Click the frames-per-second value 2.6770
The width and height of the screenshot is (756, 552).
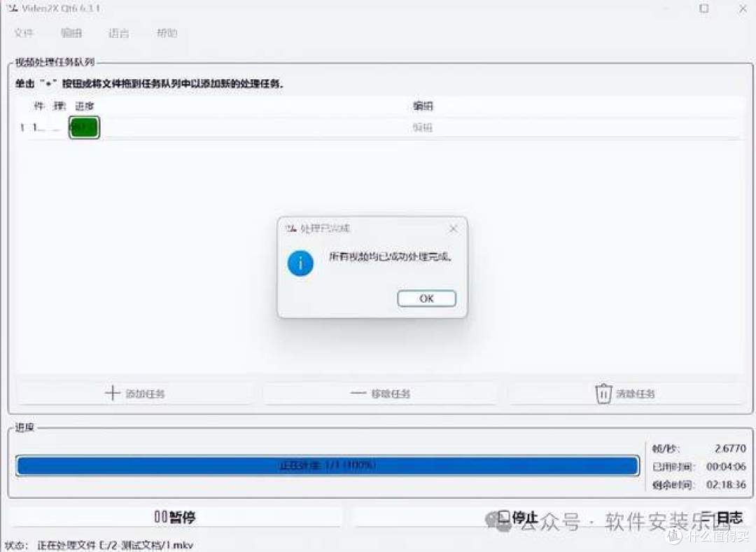point(730,448)
